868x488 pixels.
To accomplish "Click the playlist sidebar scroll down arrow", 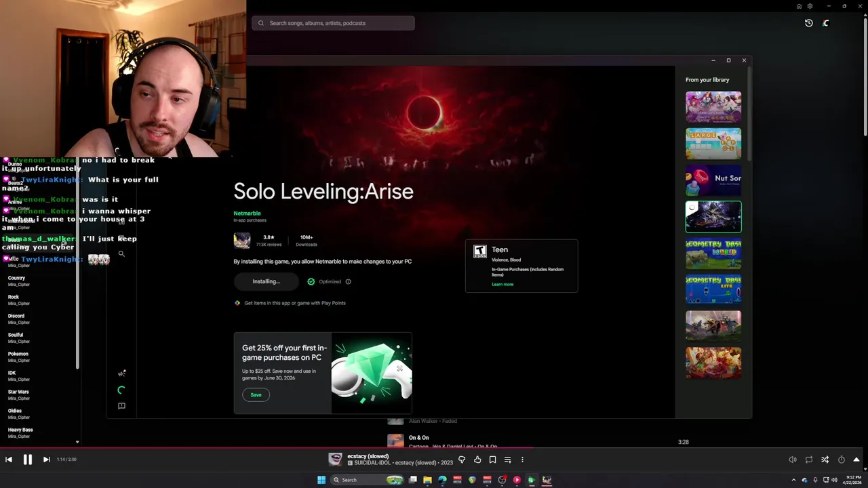I will [77, 442].
